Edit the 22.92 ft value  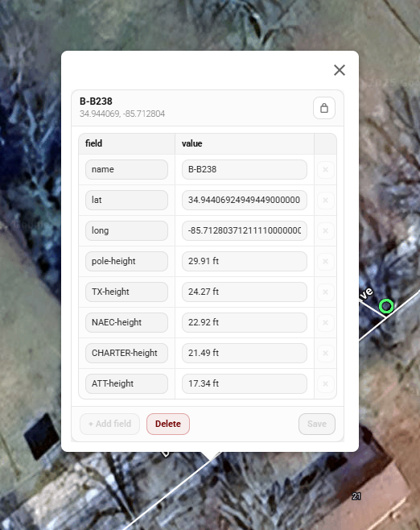pyautogui.click(x=245, y=322)
